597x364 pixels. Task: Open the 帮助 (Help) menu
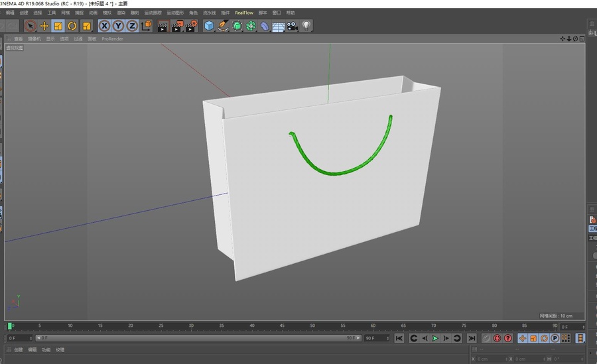(x=291, y=13)
